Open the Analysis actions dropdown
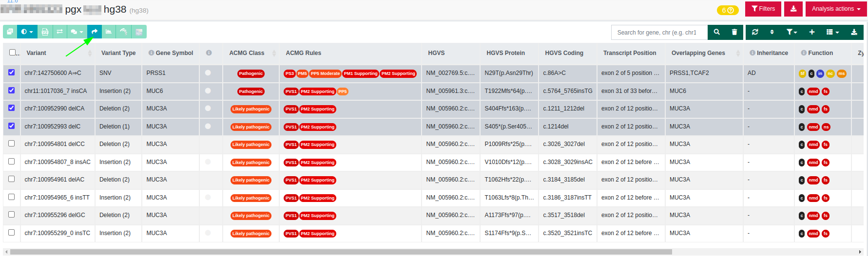This screenshot has width=868, height=256. tap(836, 9)
